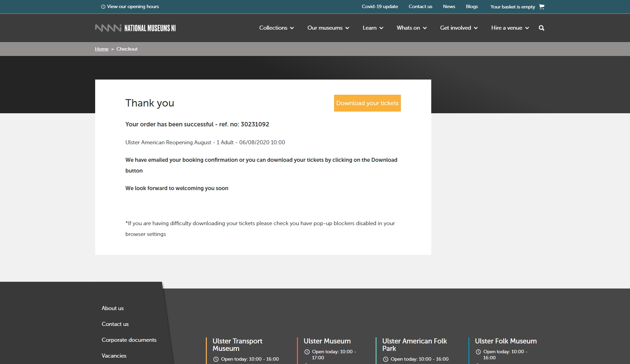Expand the Whats on dropdown chevron

click(x=425, y=28)
